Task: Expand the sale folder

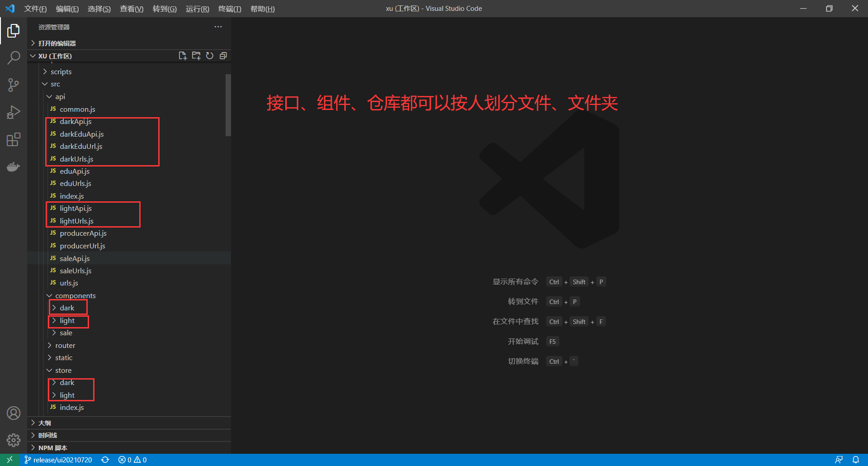Action: pos(129,333)
